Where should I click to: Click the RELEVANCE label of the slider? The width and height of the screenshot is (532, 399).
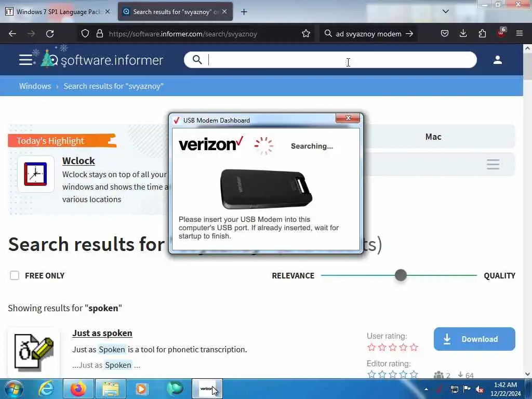(293, 275)
